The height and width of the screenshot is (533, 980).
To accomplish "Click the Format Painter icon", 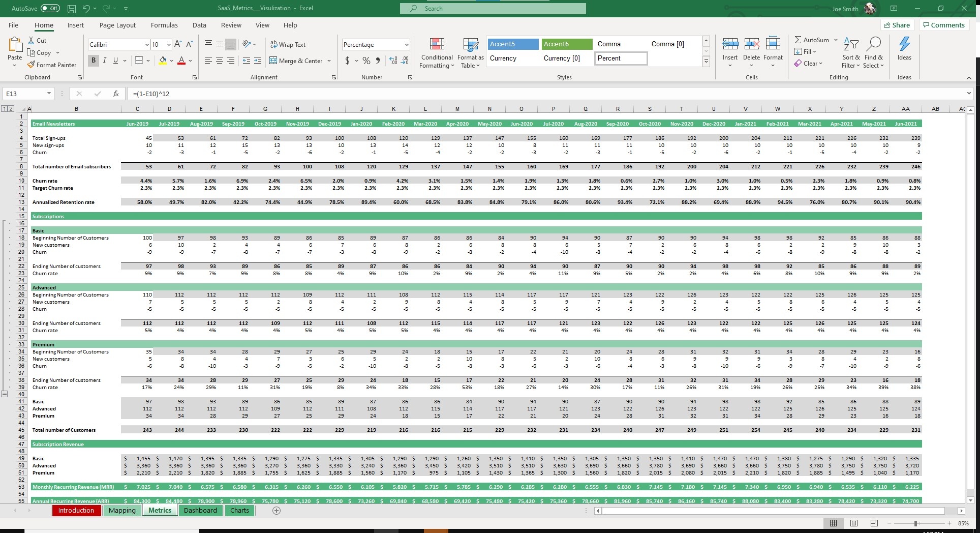I will [x=32, y=65].
